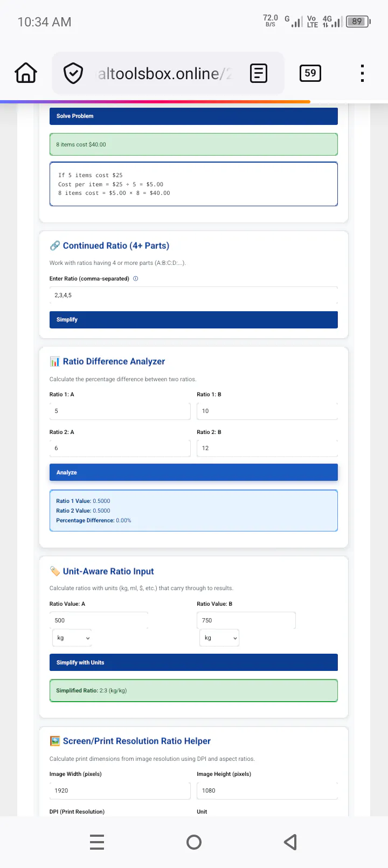Select the Unit-Aware Ratio Input heading
Screen dimensions: 388x868
pos(108,571)
